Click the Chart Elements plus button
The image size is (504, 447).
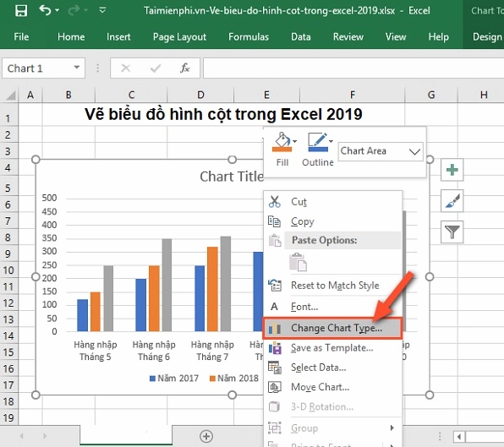(x=452, y=170)
